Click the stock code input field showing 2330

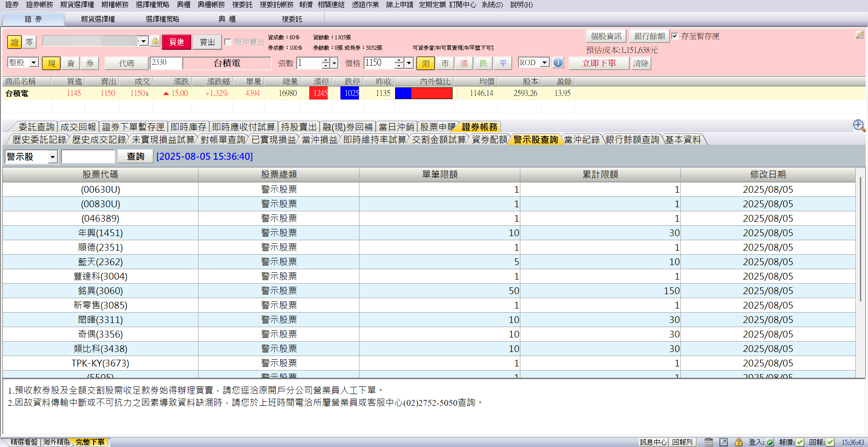(165, 63)
